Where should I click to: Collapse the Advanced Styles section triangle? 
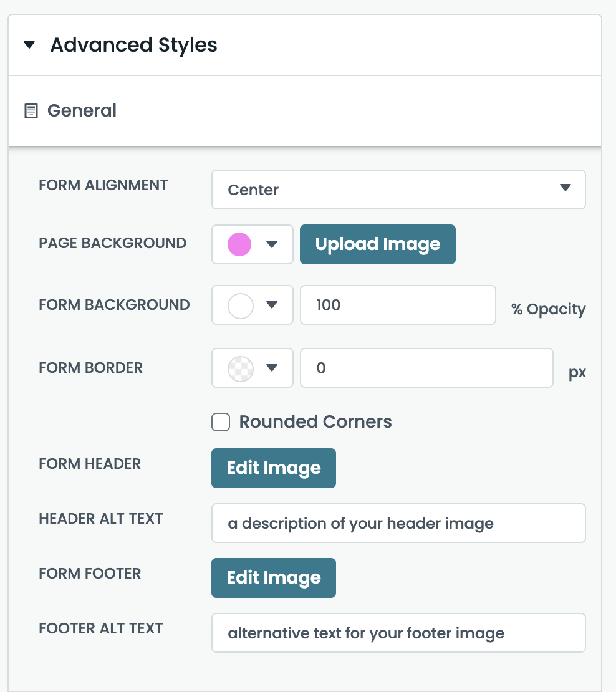click(29, 46)
